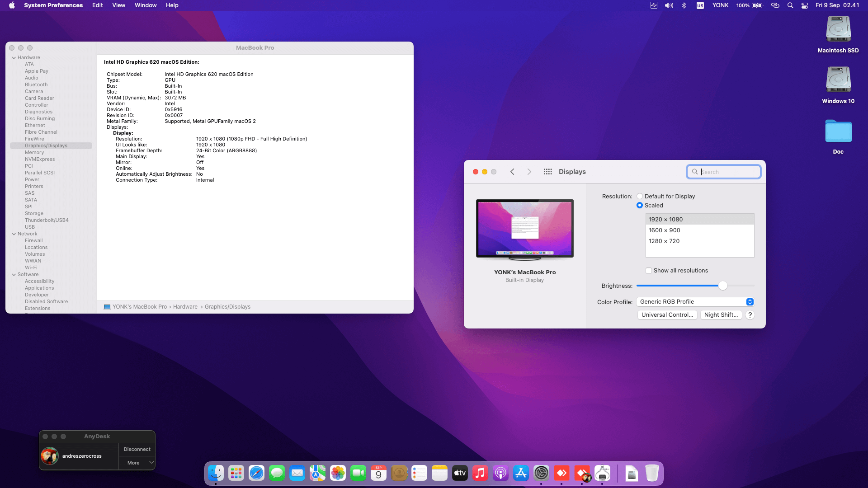Click Universal Control button

[667, 315]
